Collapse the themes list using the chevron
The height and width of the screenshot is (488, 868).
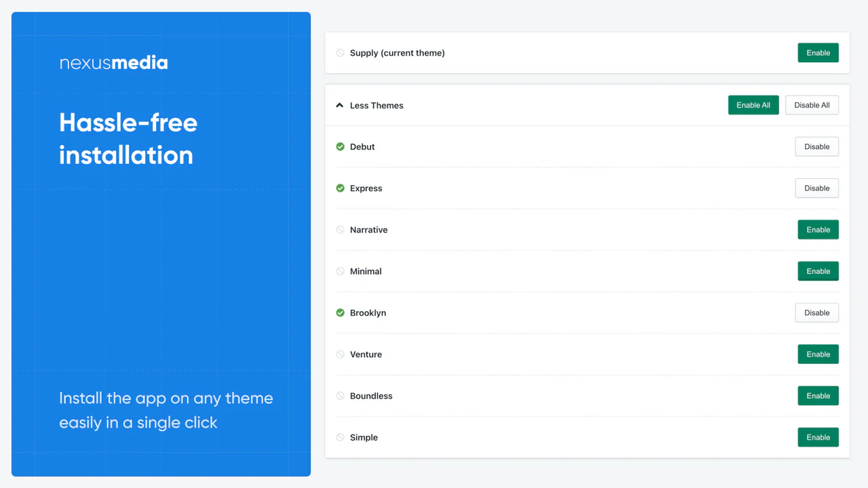pyautogui.click(x=340, y=106)
